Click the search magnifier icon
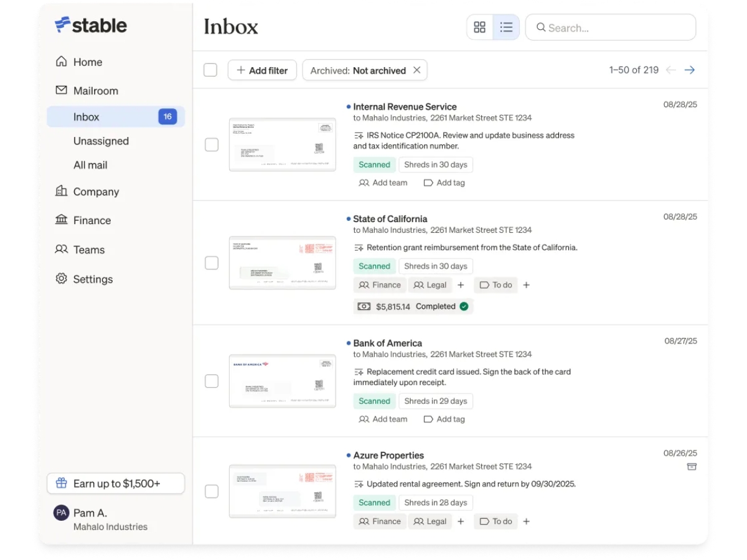The height and width of the screenshot is (560, 747). point(541,27)
